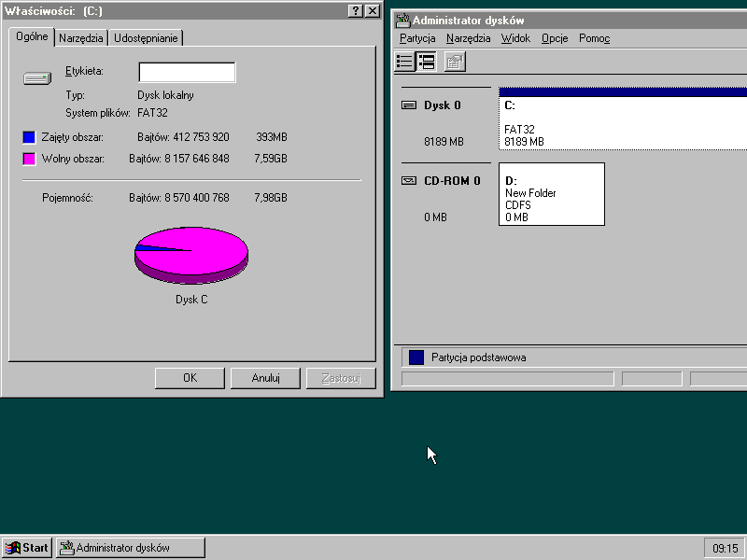Viewport: 747px width, 560px height.
Task: Click the Administrator dysków window title text
Action: pos(469,21)
